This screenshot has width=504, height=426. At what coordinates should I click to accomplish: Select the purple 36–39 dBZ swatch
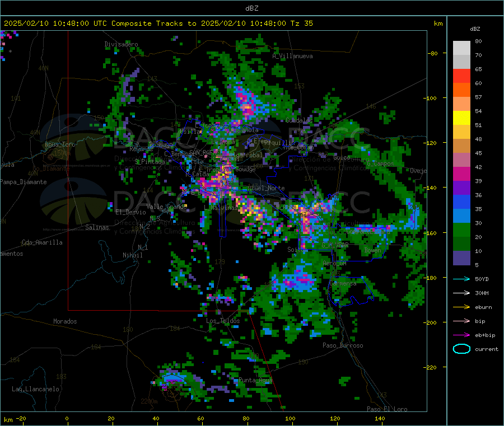click(x=461, y=188)
